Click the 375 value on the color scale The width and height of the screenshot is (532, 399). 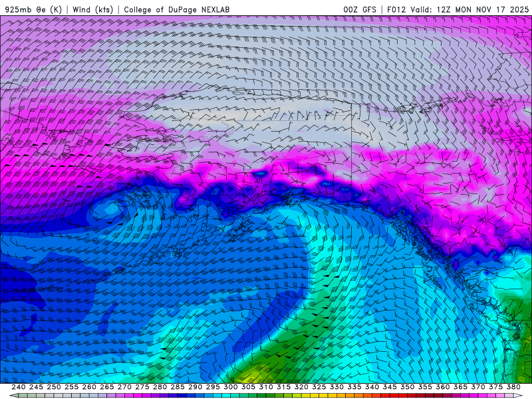(x=495, y=387)
